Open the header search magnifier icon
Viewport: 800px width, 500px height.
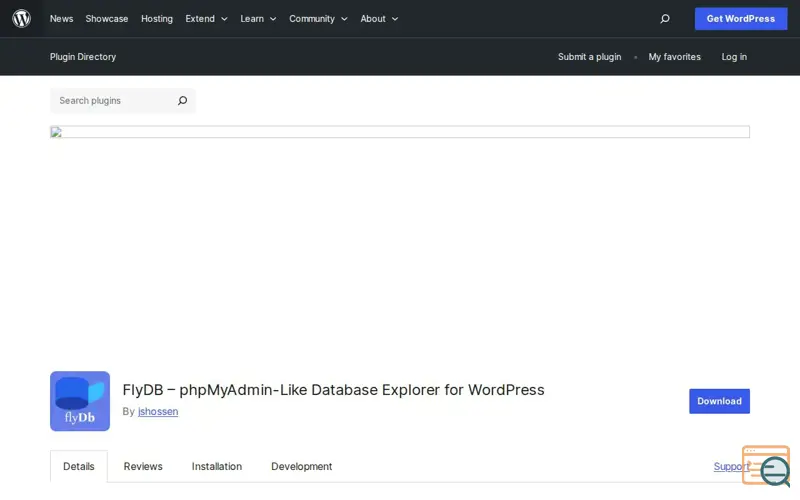[x=665, y=19]
